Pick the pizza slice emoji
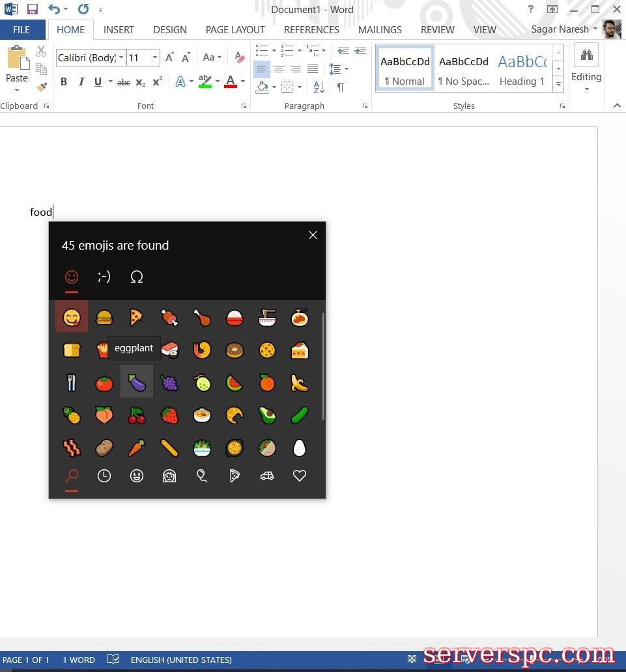 137,317
